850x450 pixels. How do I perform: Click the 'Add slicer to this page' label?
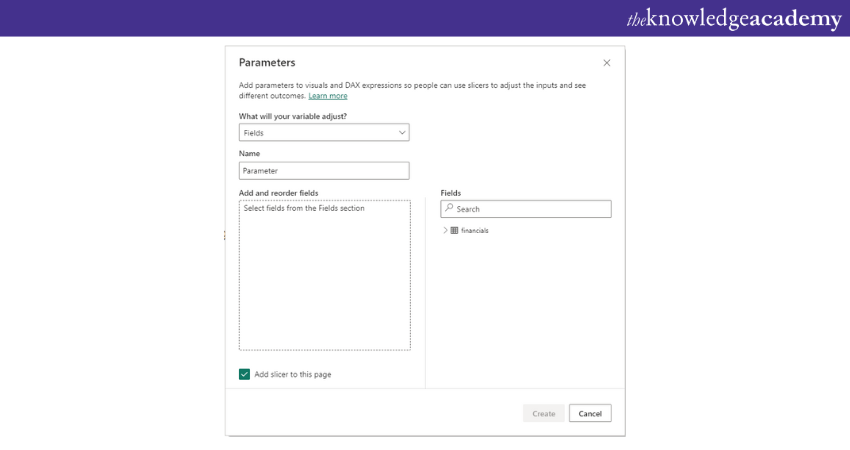(x=292, y=374)
